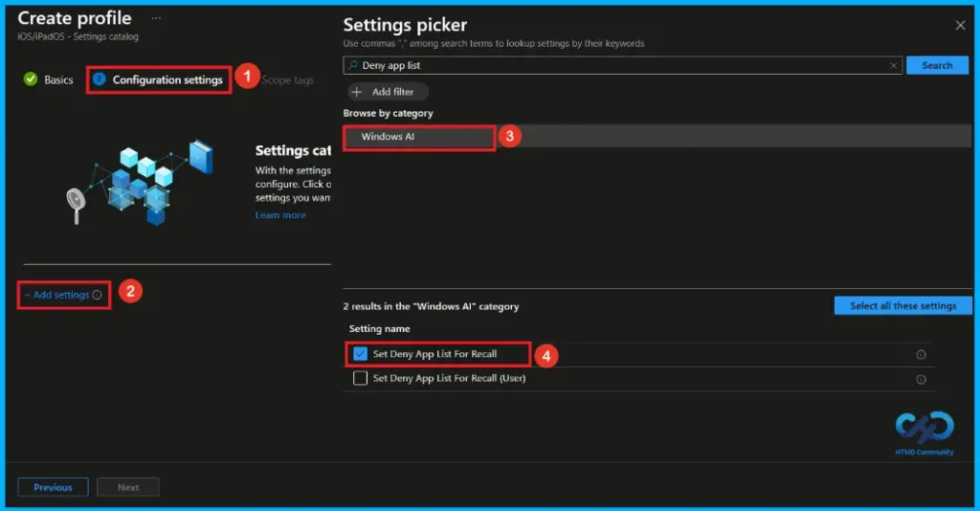The image size is (980, 511).
Task: Open the Configuration settings step
Action: 158,80
